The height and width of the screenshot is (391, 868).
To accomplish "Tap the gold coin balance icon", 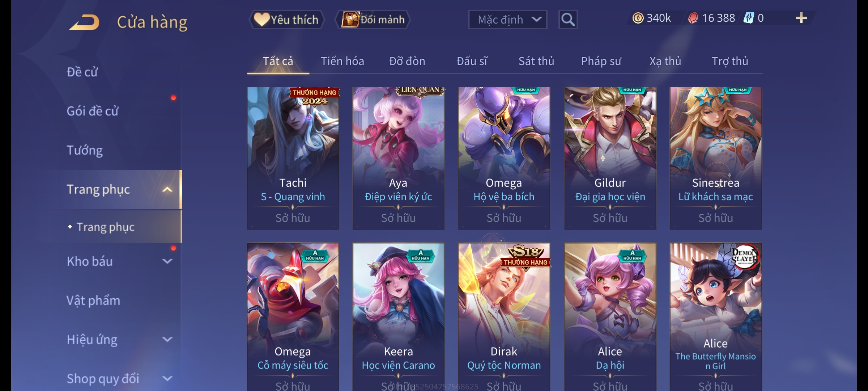I will click(638, 18).
